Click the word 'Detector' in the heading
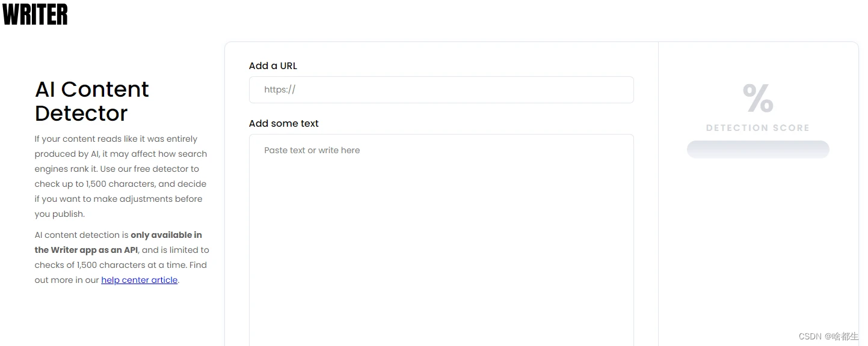 (81, 113)
